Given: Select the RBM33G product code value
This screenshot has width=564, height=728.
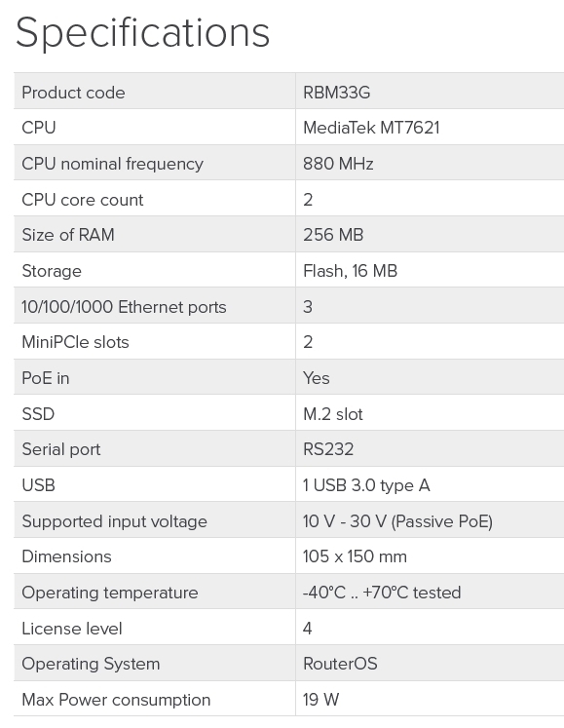Looking at the screenshot, I should point(336,93).
